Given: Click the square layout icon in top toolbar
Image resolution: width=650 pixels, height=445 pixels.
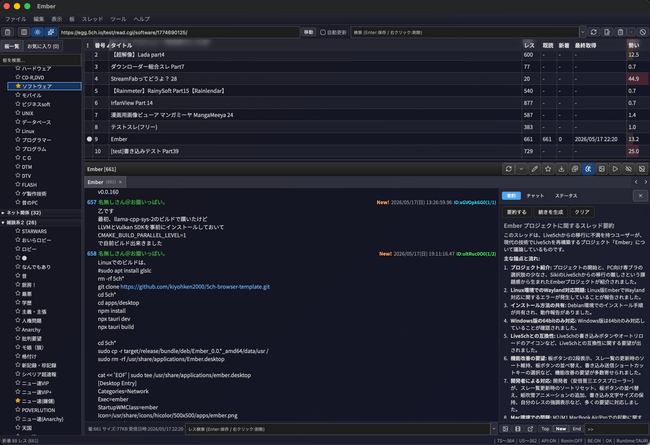Looking at the screenshot, I should (x=24, y=32).
